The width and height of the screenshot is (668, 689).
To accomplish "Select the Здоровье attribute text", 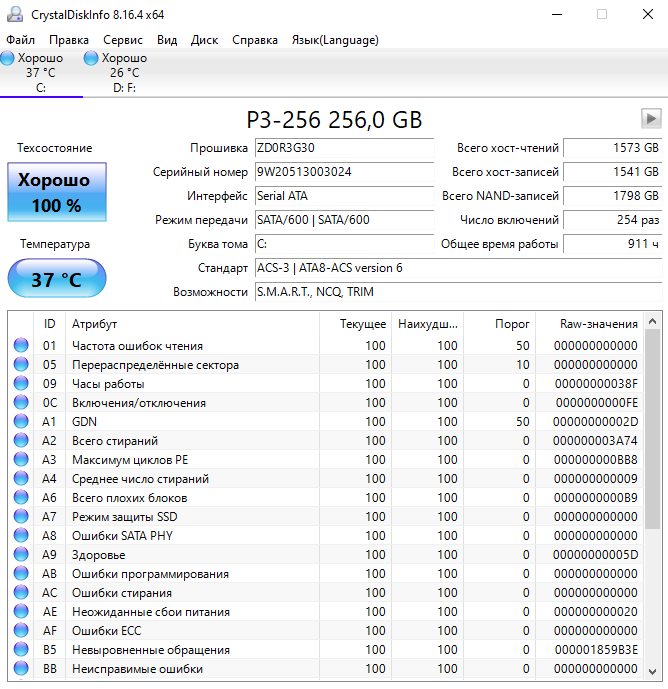I will point(98,555).
